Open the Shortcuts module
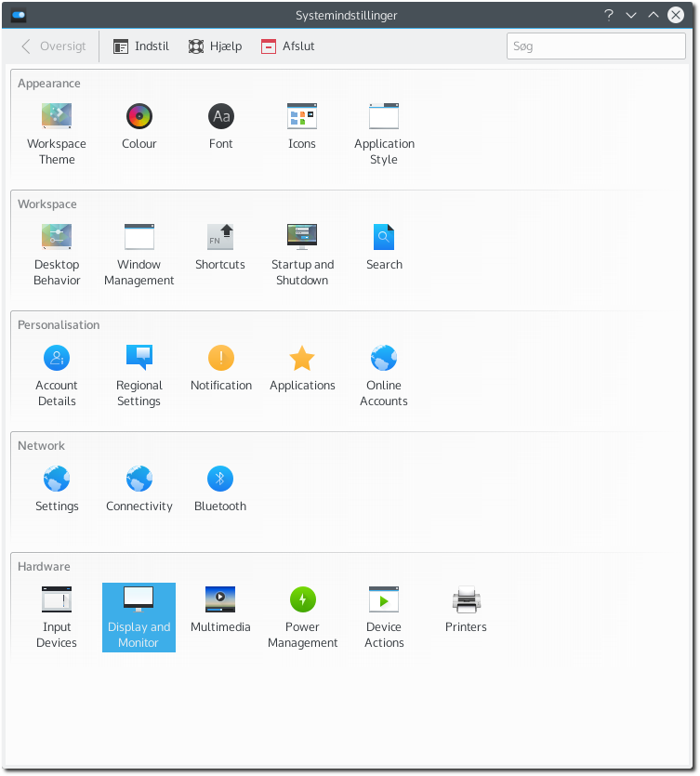700x776 pixels. click(x=221, y=247)
